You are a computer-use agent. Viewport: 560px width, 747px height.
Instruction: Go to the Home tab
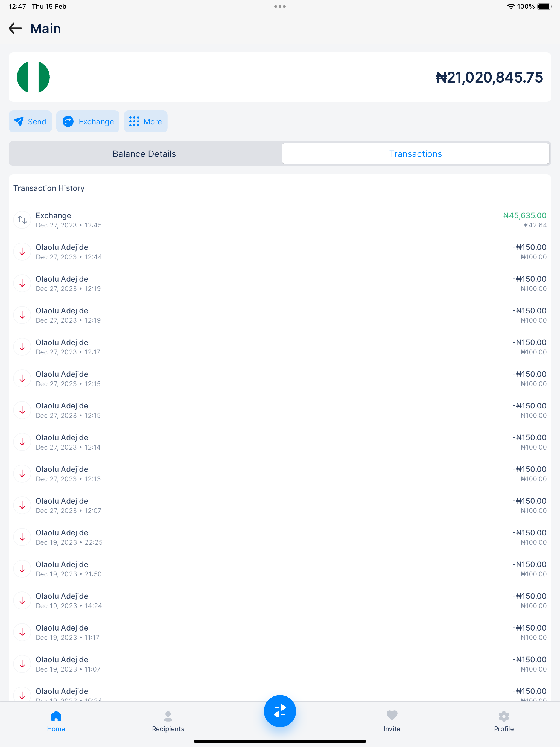pyautogui.click(x=56, y=721)
